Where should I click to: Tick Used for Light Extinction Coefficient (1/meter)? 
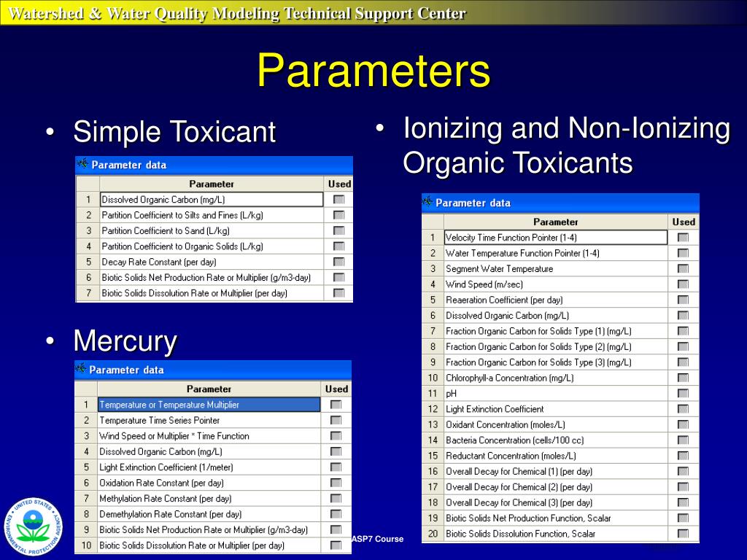(x=336, y=467)
